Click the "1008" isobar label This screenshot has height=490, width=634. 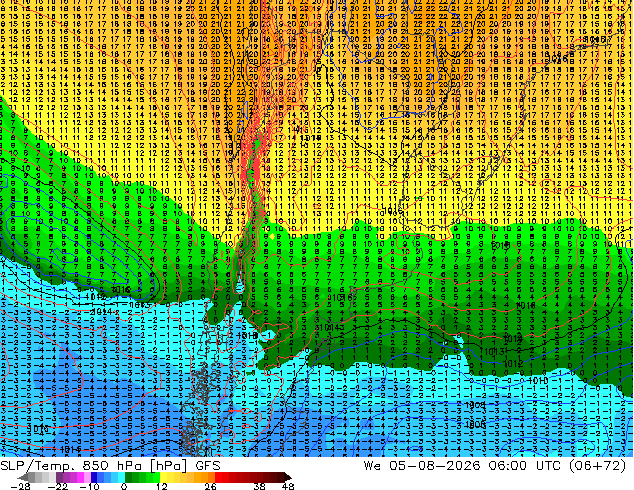click(476, 405)
